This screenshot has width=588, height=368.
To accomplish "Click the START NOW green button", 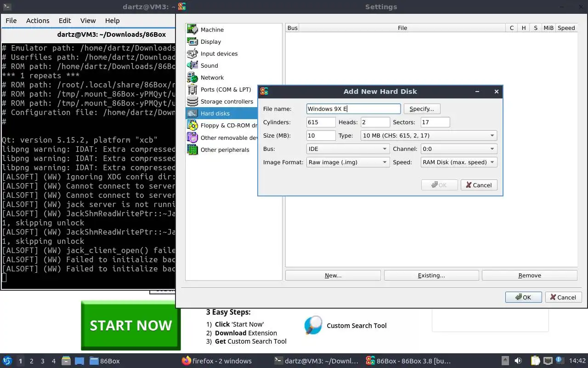I will click(x=131, y=326).
